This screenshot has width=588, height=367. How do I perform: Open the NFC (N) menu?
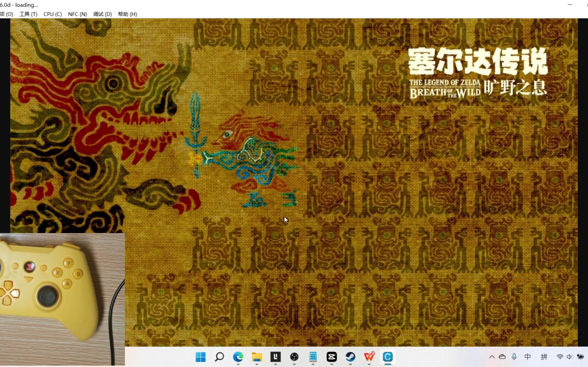pos(77,14)
